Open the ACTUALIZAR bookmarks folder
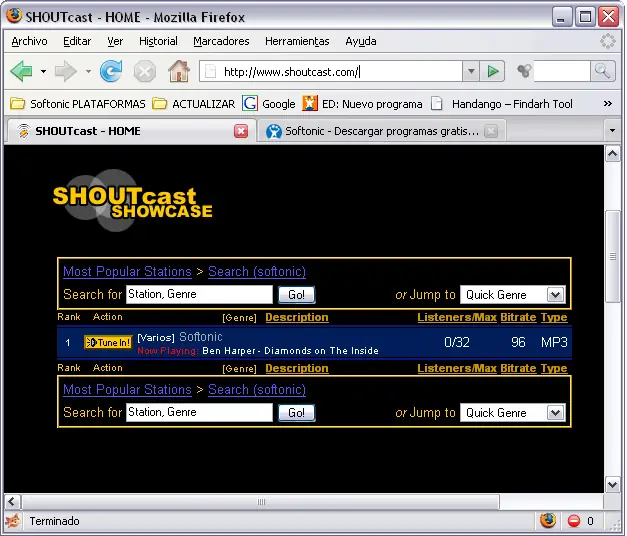This screenshot has height=536, width=627. pos(194,103)
